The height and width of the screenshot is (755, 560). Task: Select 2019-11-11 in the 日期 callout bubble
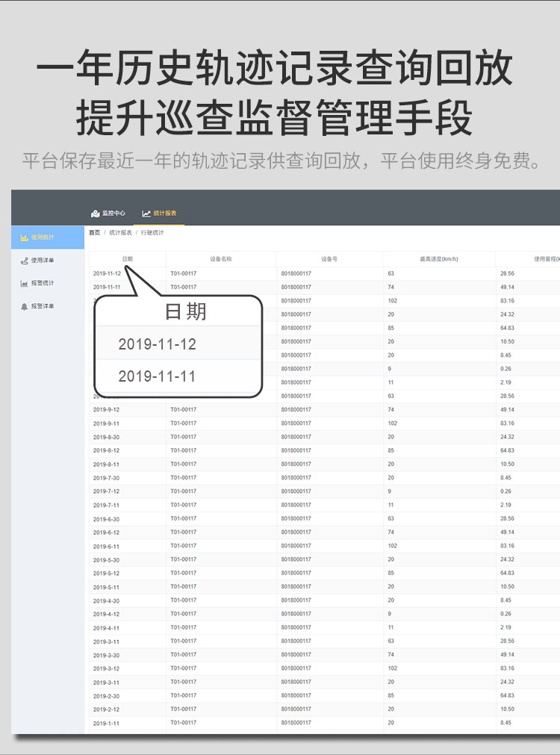[157, 376]
